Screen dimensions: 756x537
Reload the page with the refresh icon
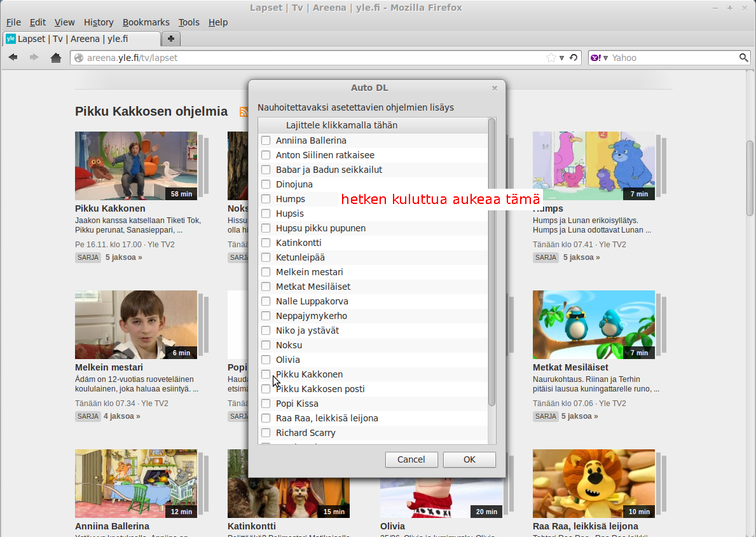click(x=574, y=58)
